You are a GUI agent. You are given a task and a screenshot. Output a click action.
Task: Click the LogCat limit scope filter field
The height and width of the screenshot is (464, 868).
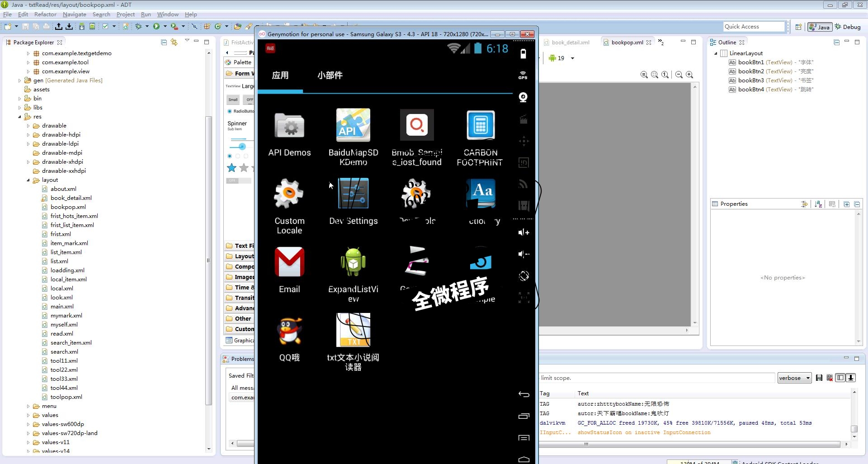657,378
